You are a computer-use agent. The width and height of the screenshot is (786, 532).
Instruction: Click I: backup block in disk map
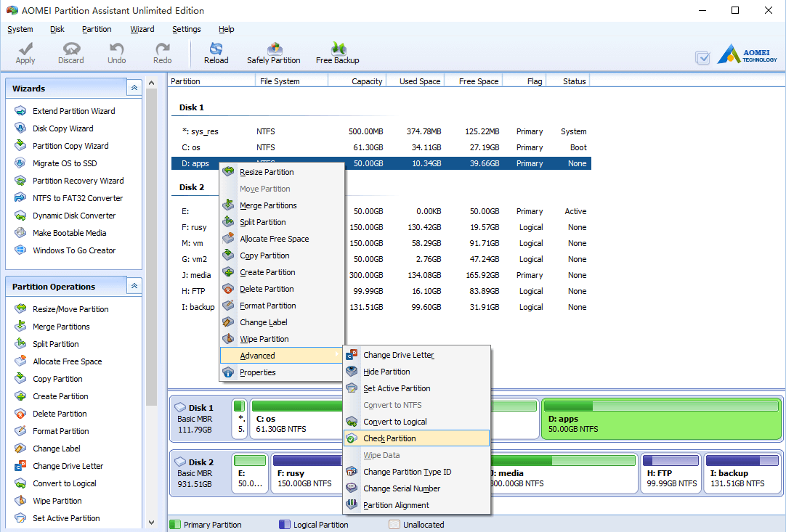742,473
